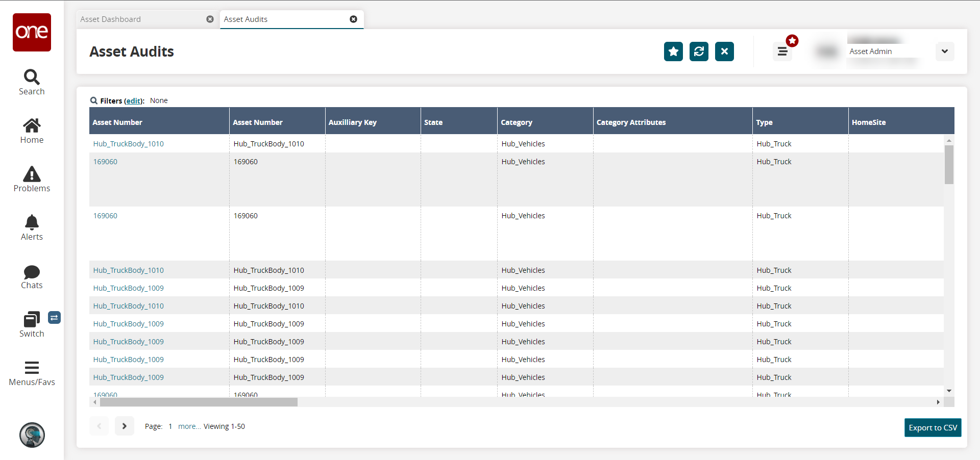Go to next page arrow
Screen dimensions: 980x460
point(124,426)
